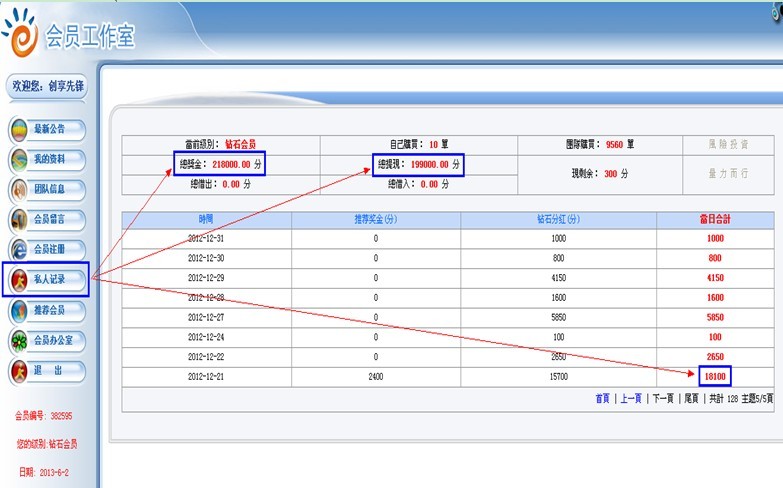Jump to the last page 尾頁
The image size is (783, 488).
tap(691, 399)
